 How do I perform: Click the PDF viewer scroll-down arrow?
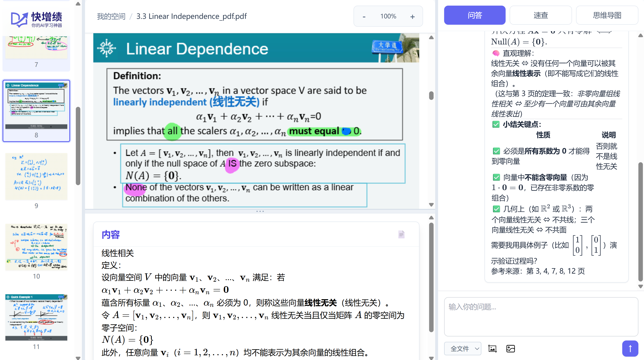coord(431,204)
